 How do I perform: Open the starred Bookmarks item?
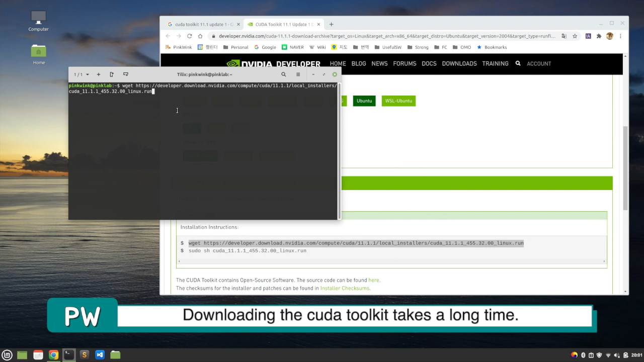492,47
